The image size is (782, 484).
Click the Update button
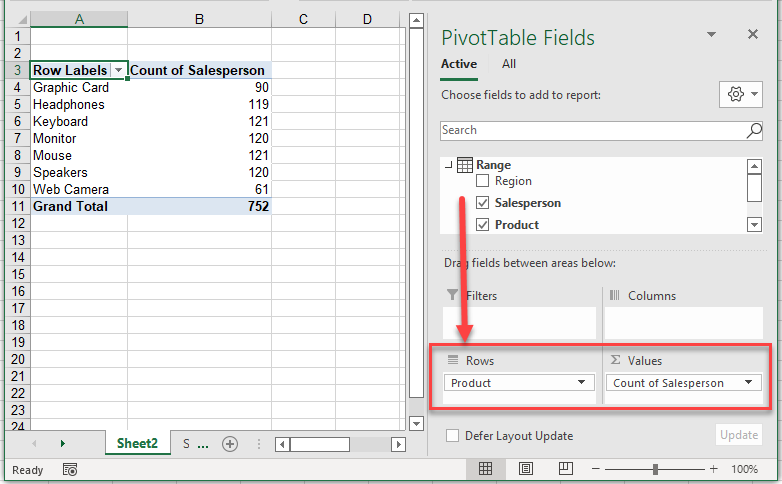738,435
